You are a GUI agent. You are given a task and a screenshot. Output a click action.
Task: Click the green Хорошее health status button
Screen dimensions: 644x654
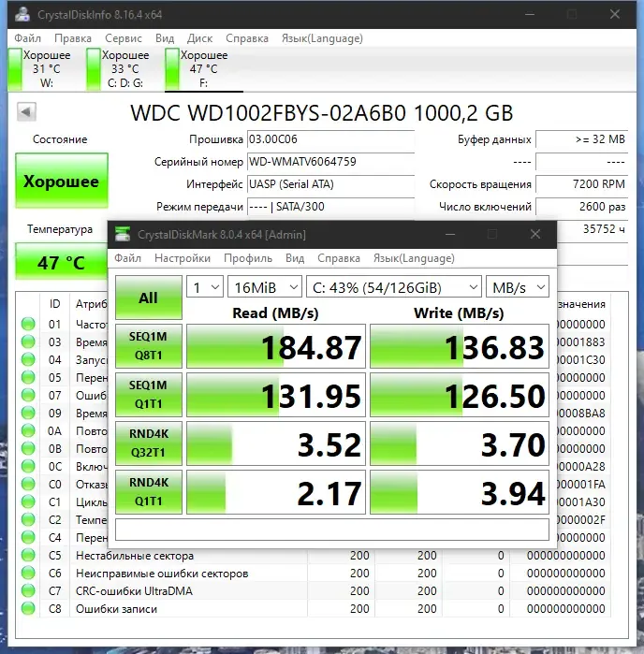point(62,181)
